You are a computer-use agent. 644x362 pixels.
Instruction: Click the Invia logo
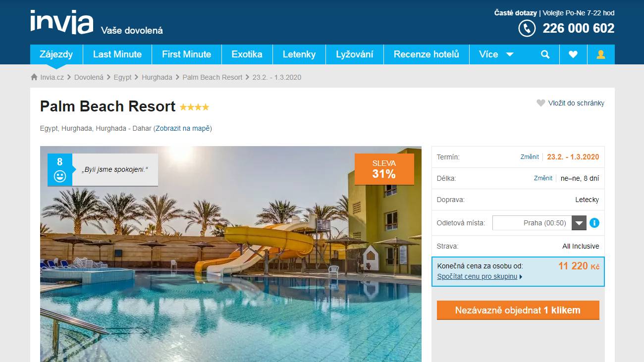61,22
